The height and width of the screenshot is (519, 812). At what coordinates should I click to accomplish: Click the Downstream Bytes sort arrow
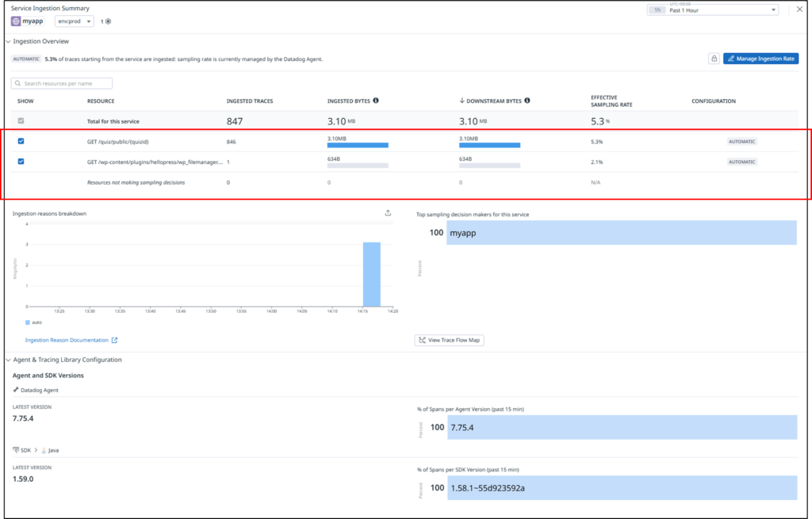click(462, 101)
